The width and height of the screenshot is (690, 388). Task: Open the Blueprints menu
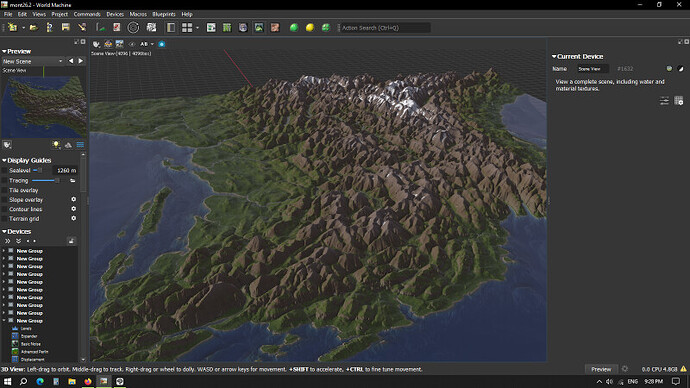[164, 14]
